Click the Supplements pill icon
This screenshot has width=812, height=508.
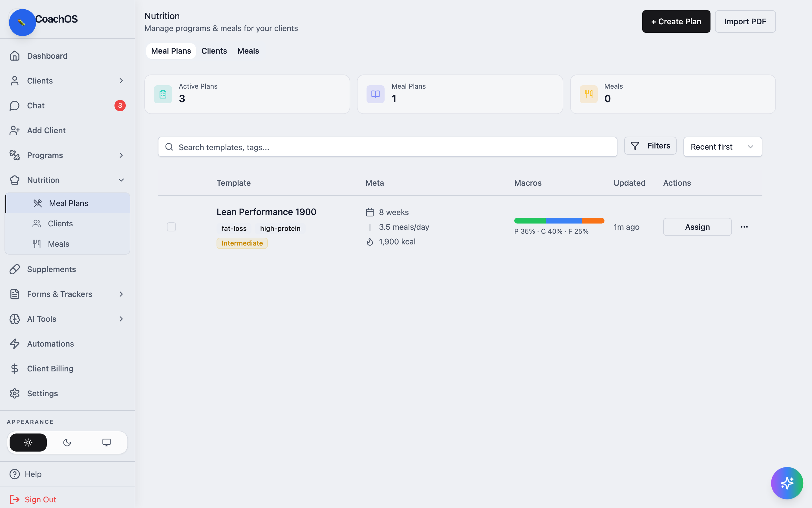point(14,269)
